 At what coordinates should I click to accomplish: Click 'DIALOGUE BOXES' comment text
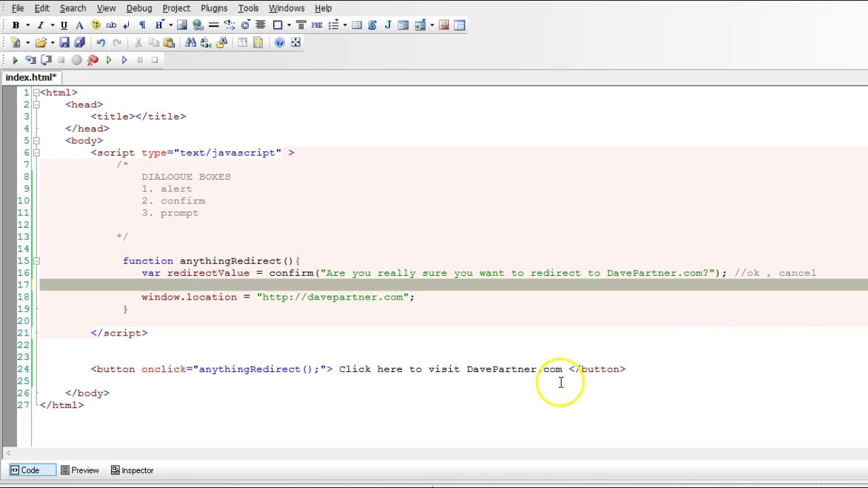[x=186, y=177]
